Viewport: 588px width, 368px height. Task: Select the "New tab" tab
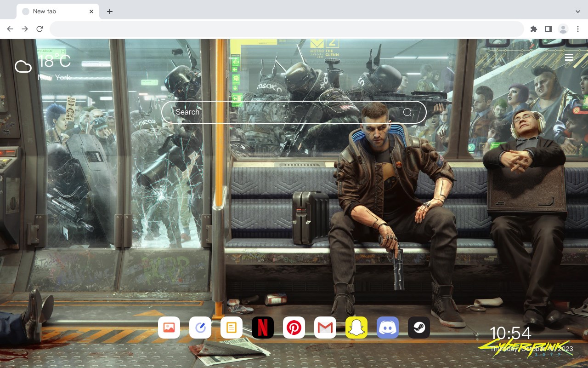tap(58, 11)
